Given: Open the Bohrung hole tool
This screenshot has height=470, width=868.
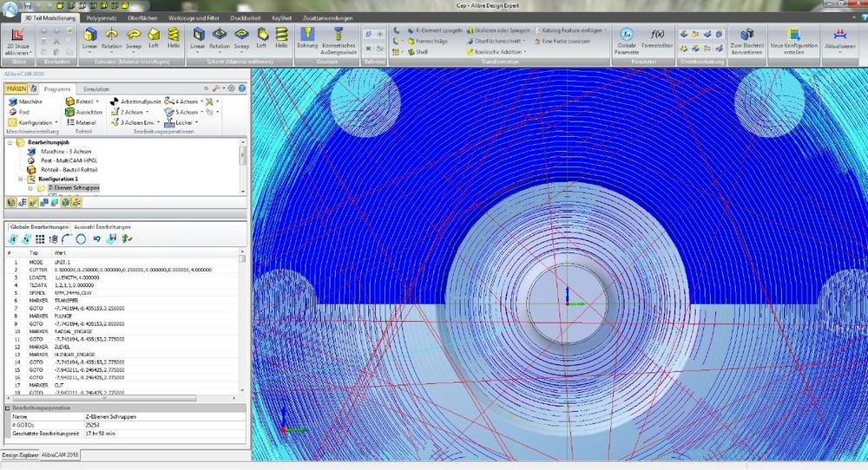Looking at the screenshot, I should [x=307, y=37].
